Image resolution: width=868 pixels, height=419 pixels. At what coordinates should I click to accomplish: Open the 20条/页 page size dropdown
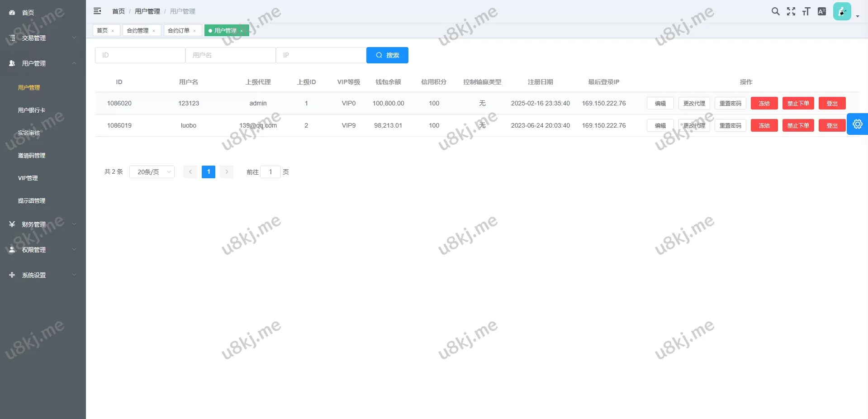pos(152,172)
